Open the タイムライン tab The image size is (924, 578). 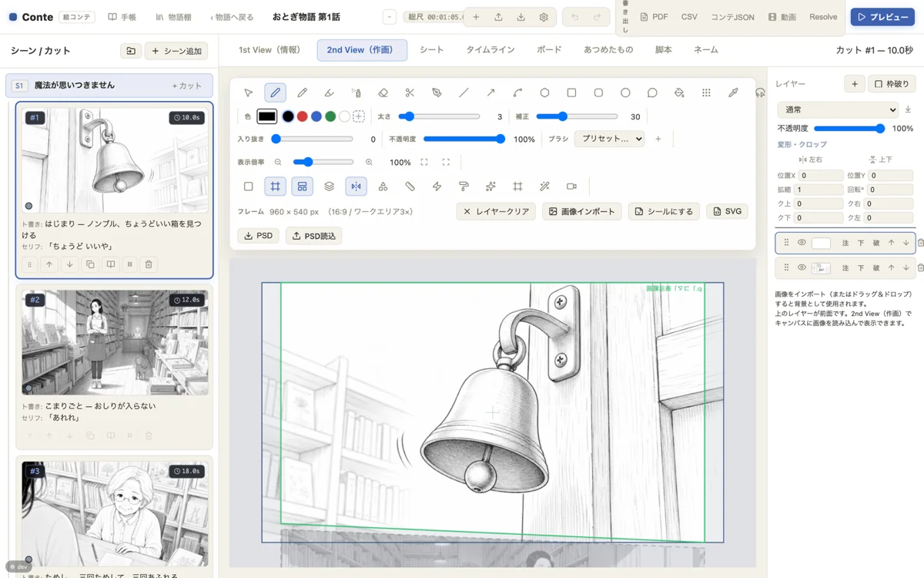490,50
